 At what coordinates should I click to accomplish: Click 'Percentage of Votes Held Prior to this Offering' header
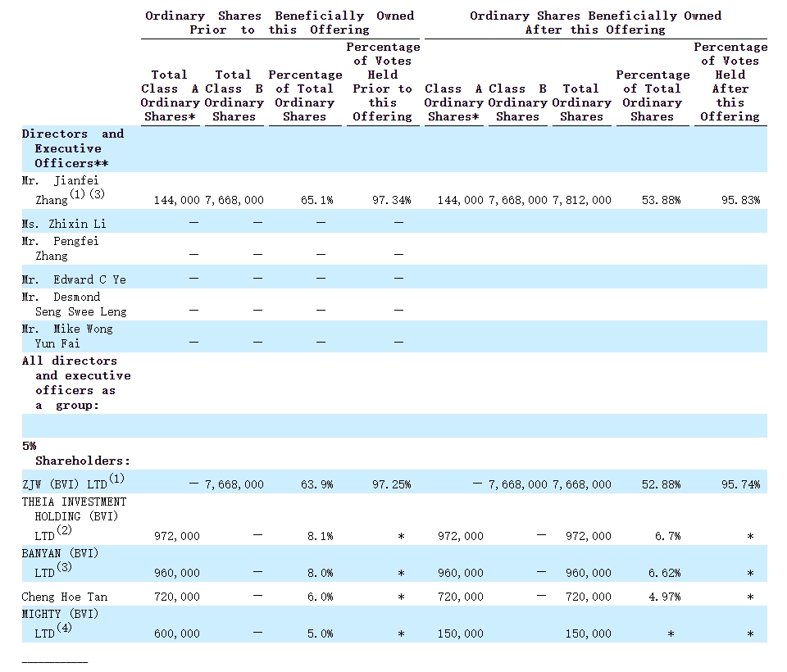[383, 82]
